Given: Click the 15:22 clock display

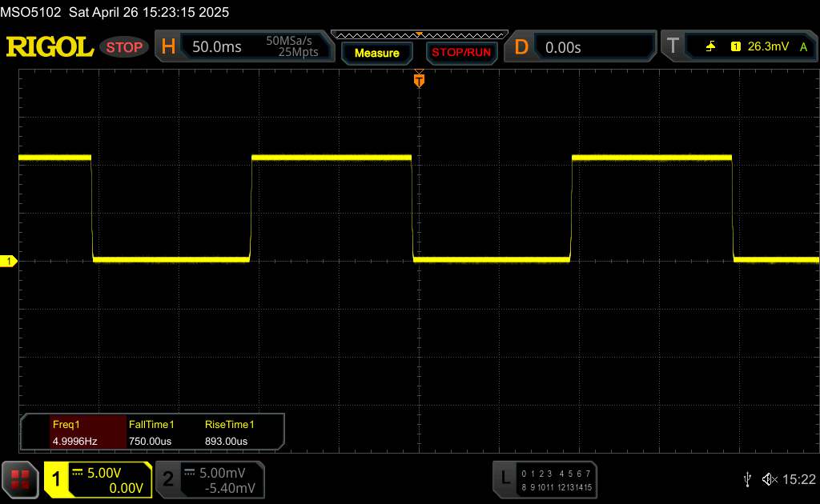Looking at the screenshot, I should [x=799, y=479].
